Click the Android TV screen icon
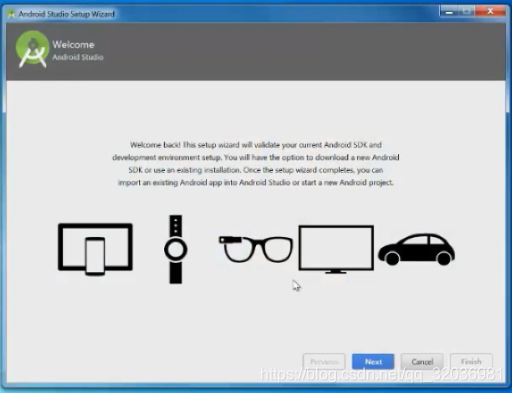 point(336,249)
